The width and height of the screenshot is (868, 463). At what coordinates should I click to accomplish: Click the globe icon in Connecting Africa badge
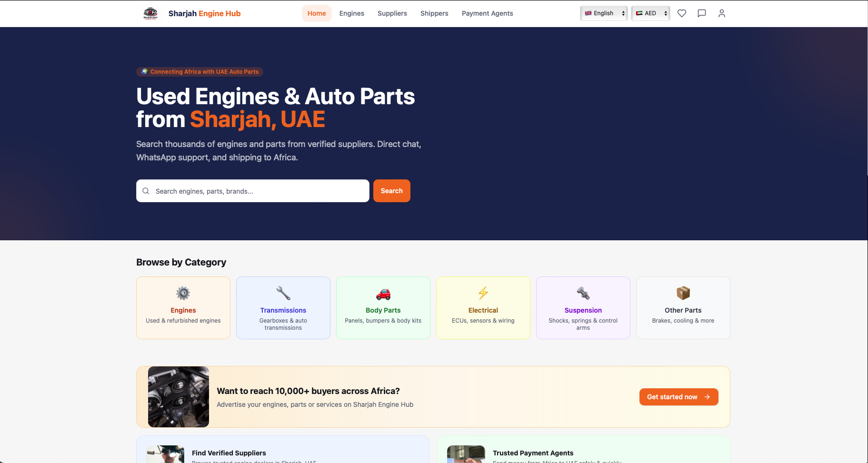click(x=145, y=71)
